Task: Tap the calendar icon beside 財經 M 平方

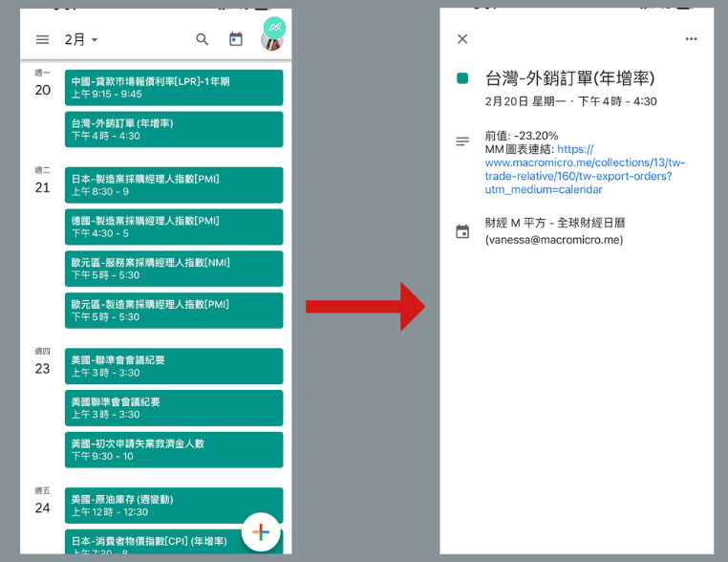Action: [462, 231]
